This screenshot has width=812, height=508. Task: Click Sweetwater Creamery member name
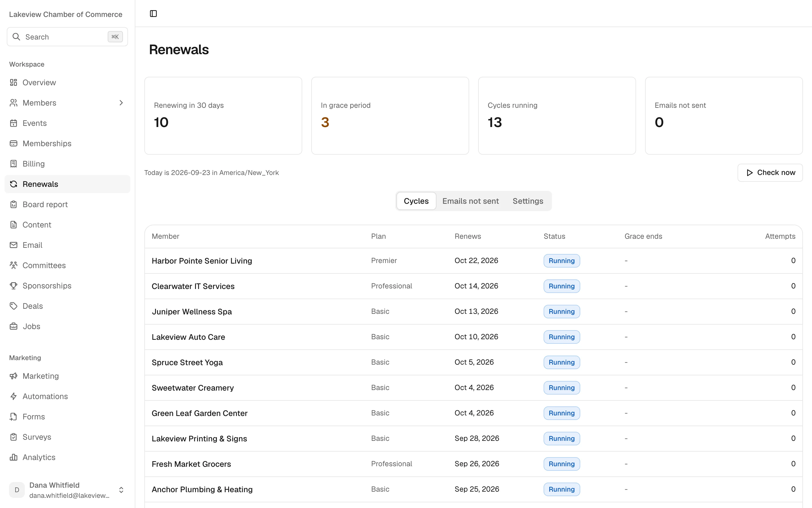(193, 388)
